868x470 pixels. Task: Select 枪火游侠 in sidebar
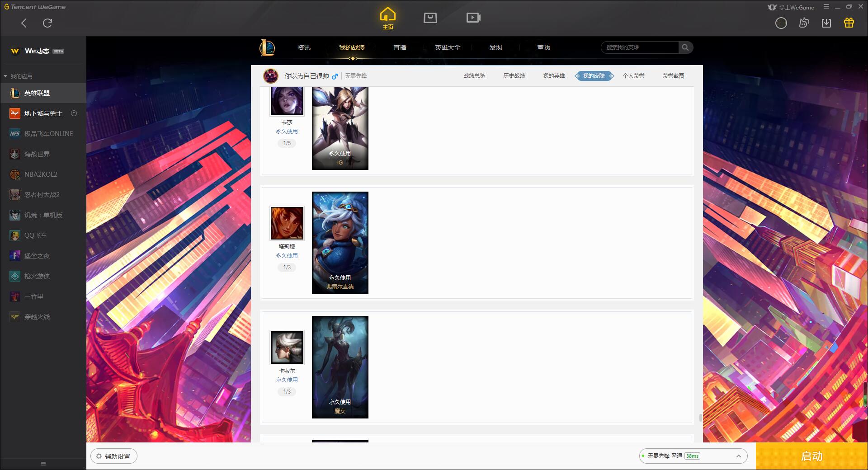pos(43,276)
